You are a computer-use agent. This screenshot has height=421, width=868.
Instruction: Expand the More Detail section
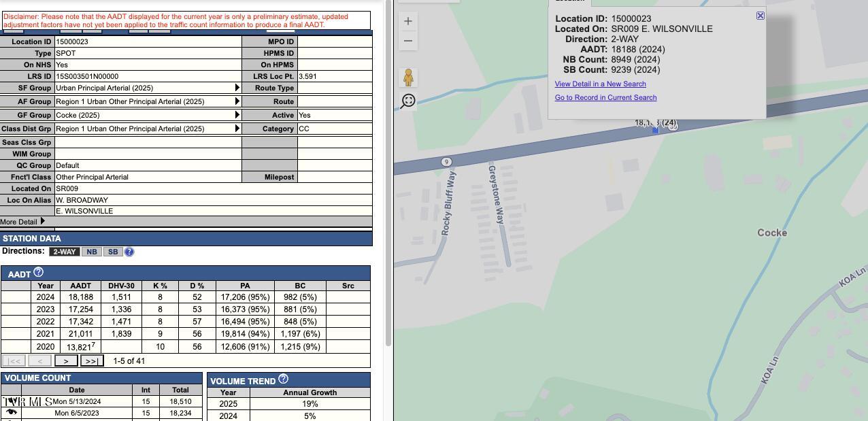[x=42, y=221]
